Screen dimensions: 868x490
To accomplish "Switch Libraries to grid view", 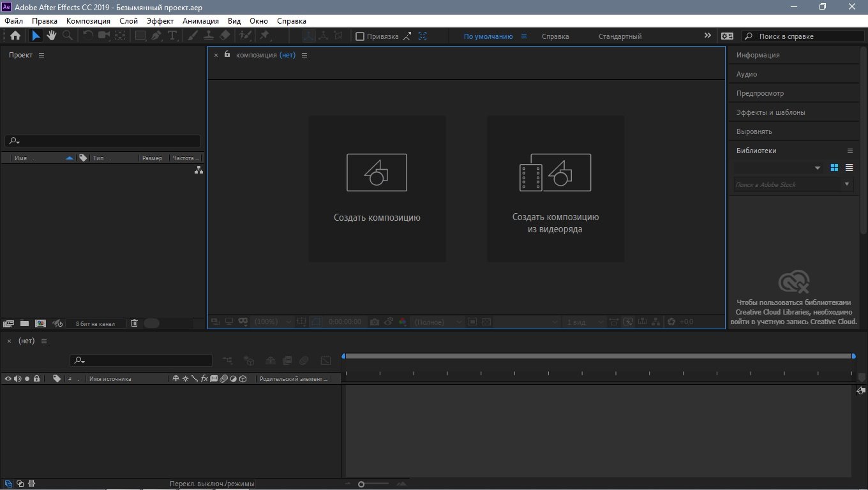I will pyautogui.click(x=834, y=168).
